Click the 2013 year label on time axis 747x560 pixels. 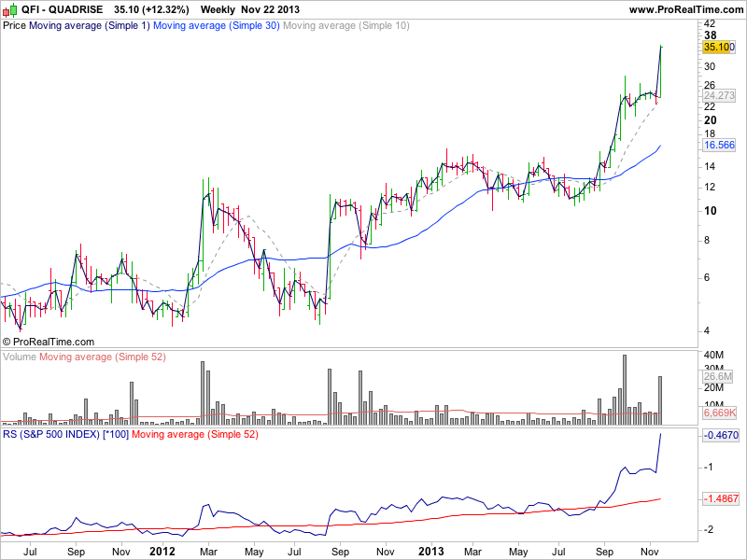coord(431,552)
